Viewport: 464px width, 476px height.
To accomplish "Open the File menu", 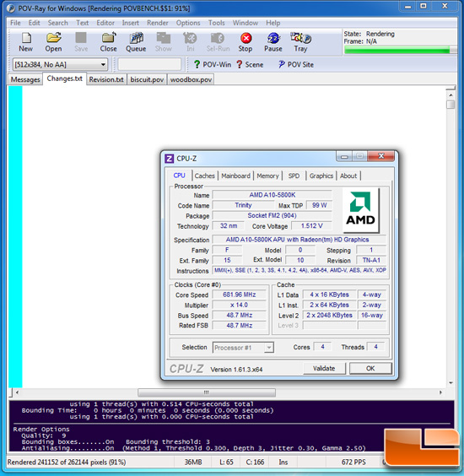I will click(x=15, y=23).
